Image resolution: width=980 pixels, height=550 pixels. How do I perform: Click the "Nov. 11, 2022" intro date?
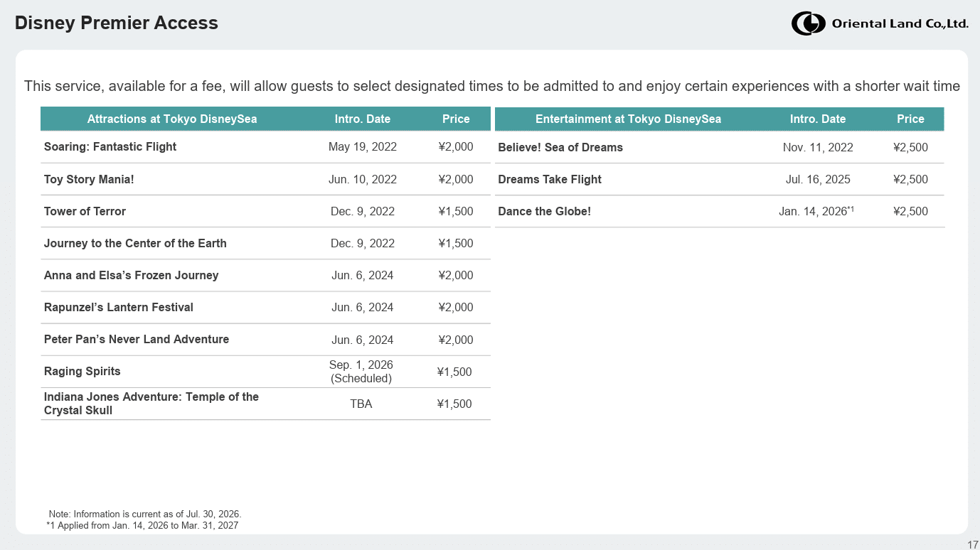[x=818, y=147]
